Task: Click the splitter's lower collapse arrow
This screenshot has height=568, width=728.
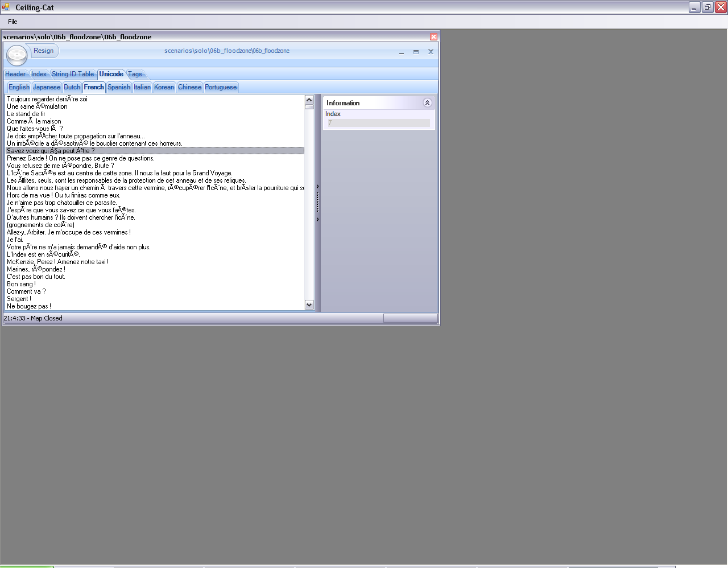Action: pos(318,219)
